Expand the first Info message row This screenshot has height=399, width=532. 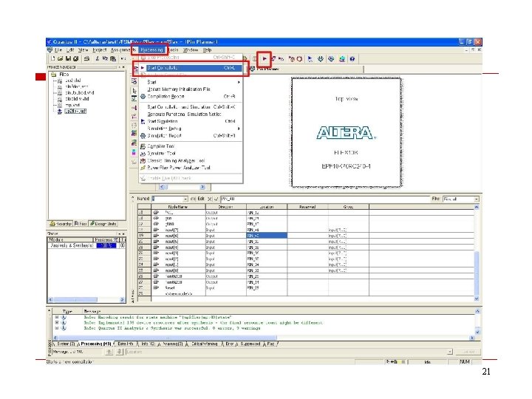click(57, 317)
